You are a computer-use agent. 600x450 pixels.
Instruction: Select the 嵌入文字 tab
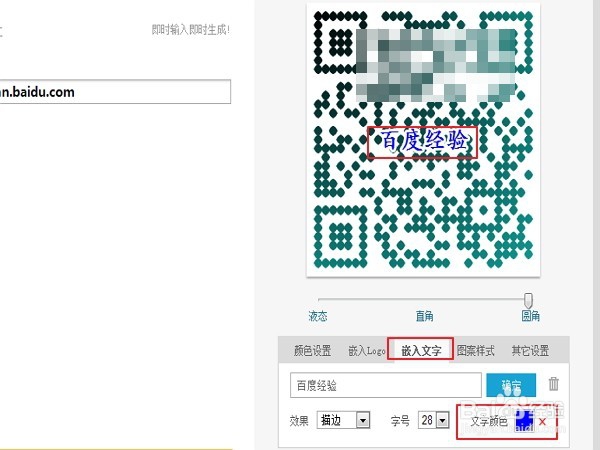point(421,350)
